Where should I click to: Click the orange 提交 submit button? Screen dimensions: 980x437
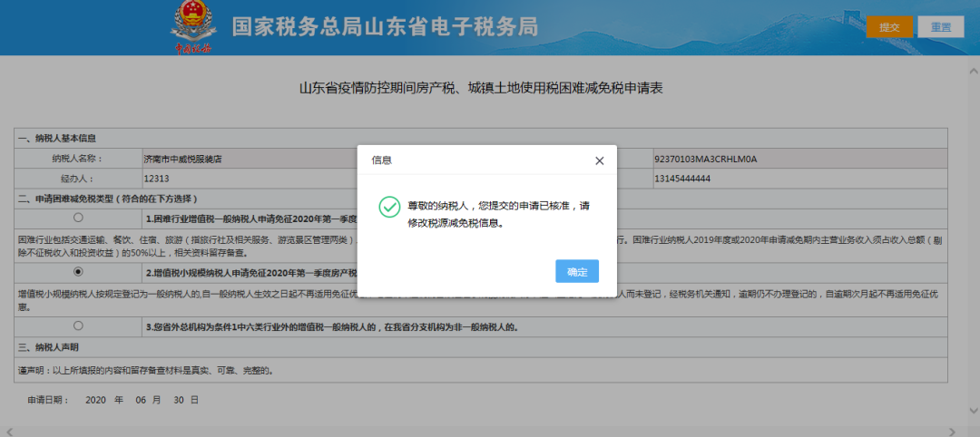889,27
